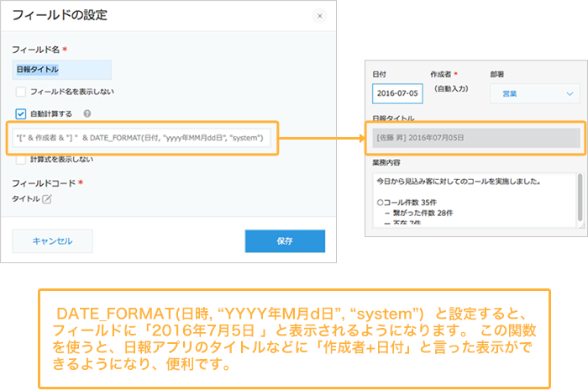
Task: Click the 作成者 (自動入力) placeholder text
Action: pos(453,88)
